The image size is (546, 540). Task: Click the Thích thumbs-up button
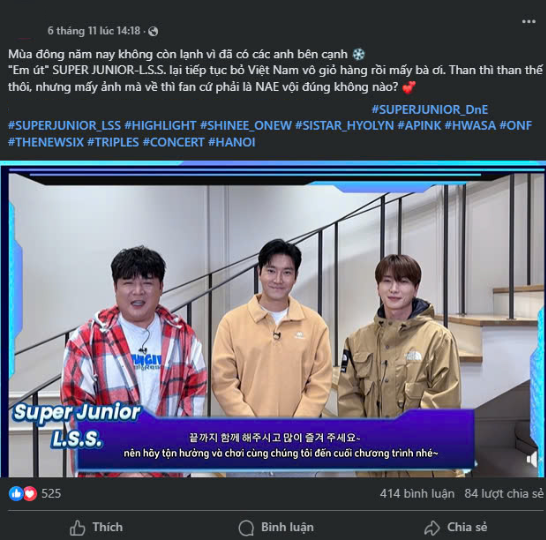[x=96, y=527]
